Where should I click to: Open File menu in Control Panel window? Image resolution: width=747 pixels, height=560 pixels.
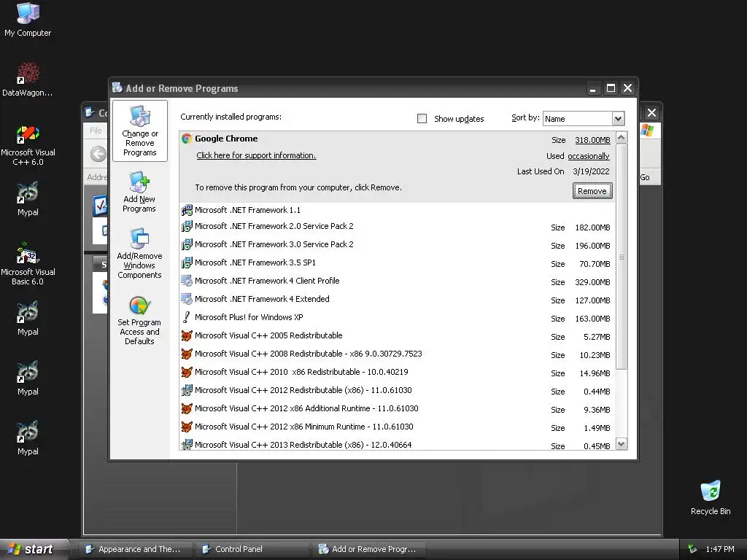(x=96, y=131)
